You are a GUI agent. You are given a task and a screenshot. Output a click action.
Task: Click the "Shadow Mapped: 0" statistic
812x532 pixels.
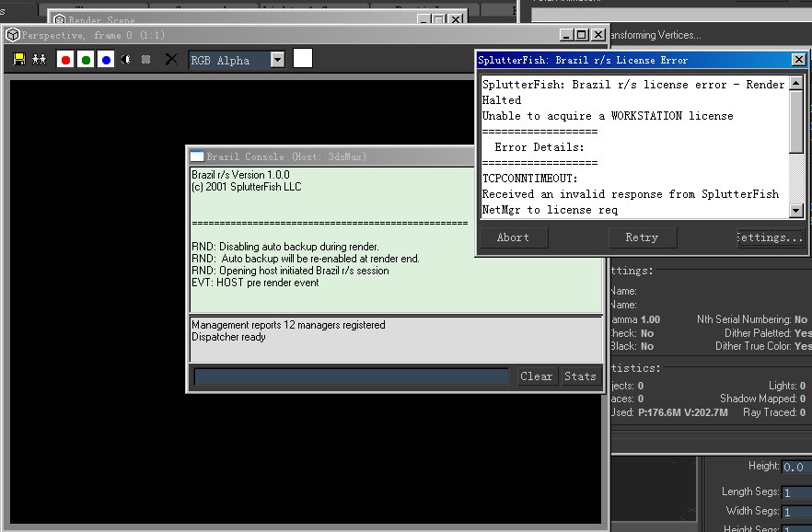[x=763, y=399]
